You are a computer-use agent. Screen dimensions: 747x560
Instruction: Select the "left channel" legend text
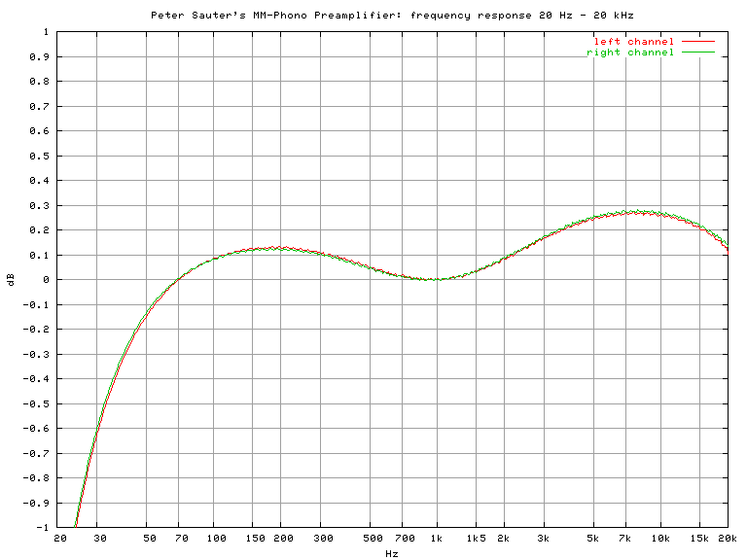633,42
